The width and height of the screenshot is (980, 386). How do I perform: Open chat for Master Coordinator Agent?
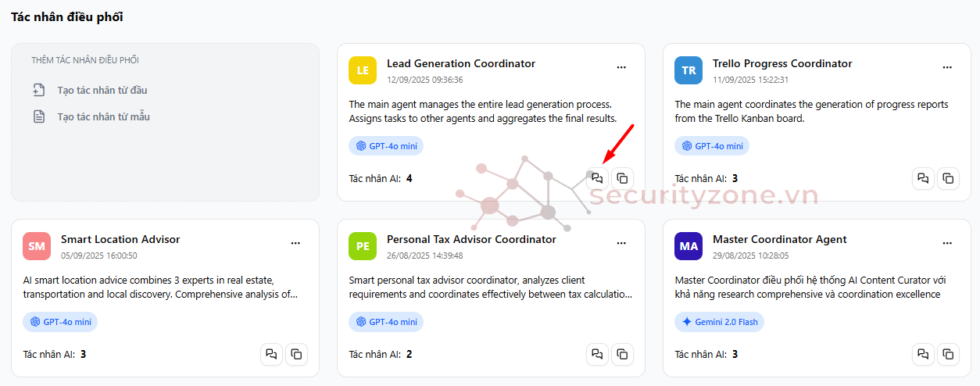pyautogui.click(x=923, y=354)
